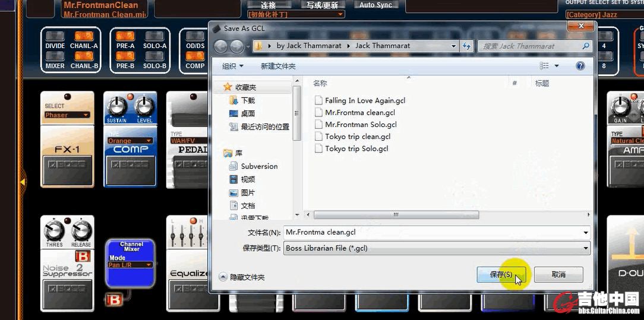
Task: Click the refresh icon beside address bar
Action: coord(466,46)
